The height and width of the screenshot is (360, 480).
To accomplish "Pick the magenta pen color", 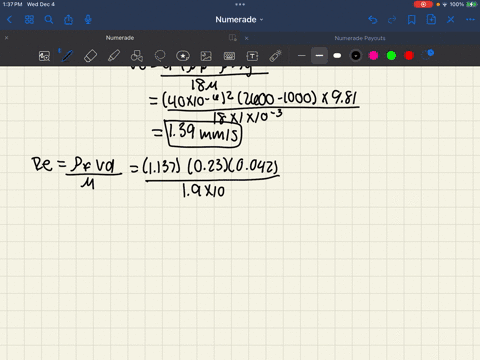I will pyautogui.click(x=374, y=56).
